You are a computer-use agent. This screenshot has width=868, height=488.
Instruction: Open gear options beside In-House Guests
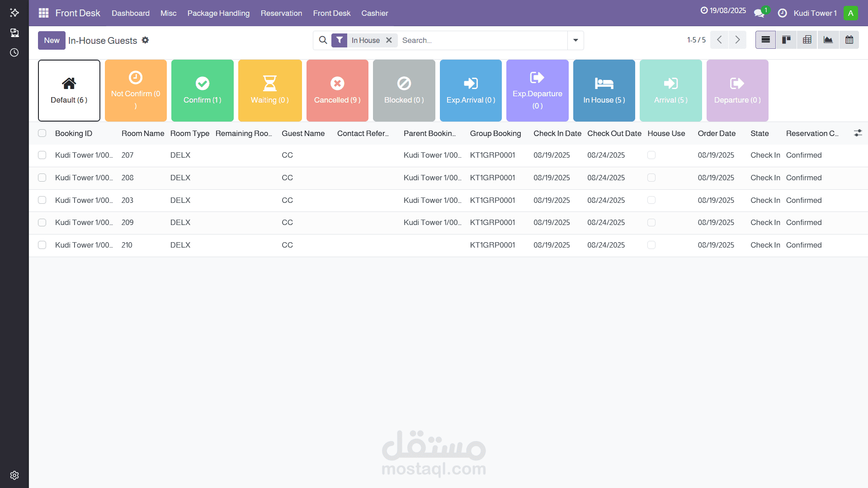click(x=145, y=40)
